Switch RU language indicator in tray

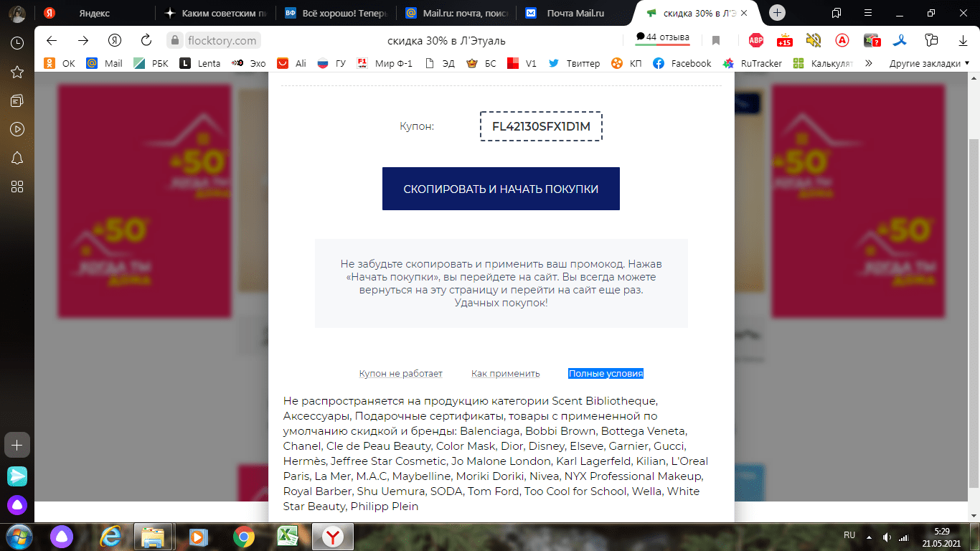pos(849,535)
